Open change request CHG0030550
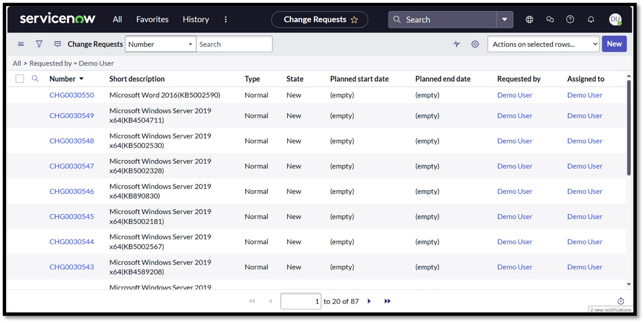Viewport: 644px width, 323px height. (72, 95)
